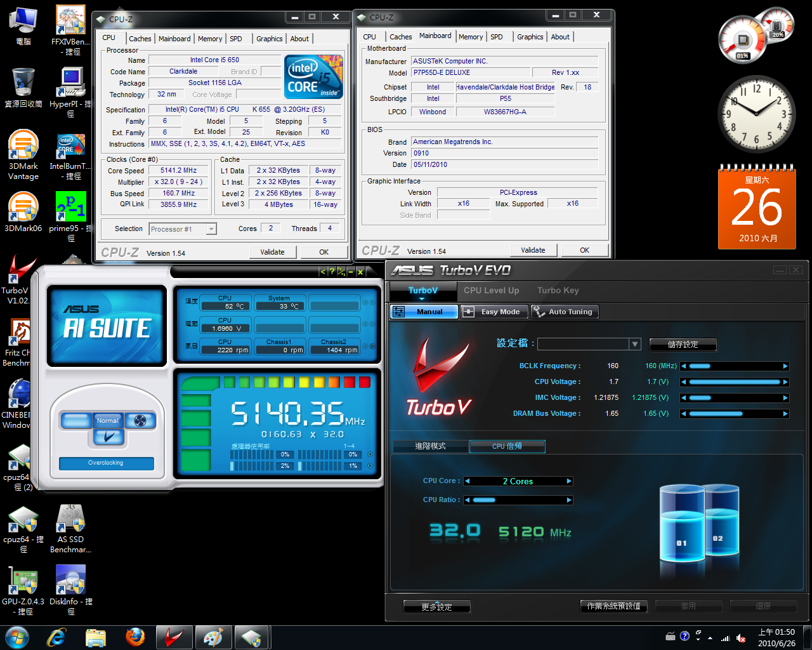Click right arrow of the CPU Core selector

tap(569, 481)
